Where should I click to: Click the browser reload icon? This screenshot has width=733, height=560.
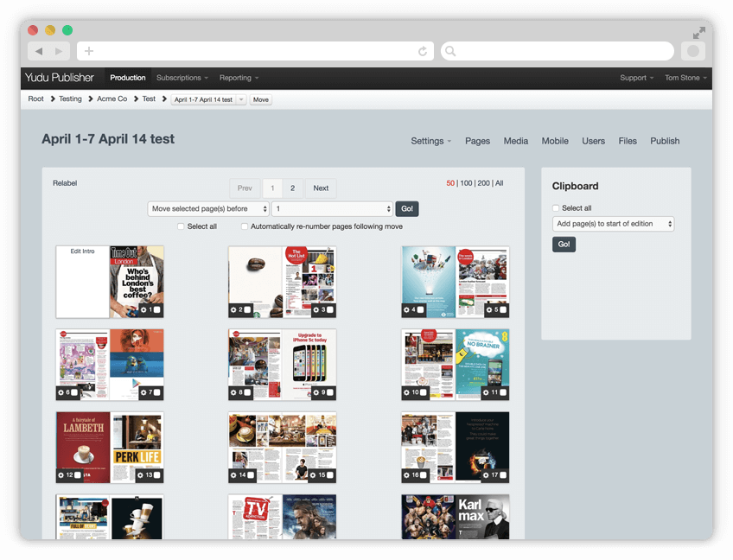[x=423, y=51]
